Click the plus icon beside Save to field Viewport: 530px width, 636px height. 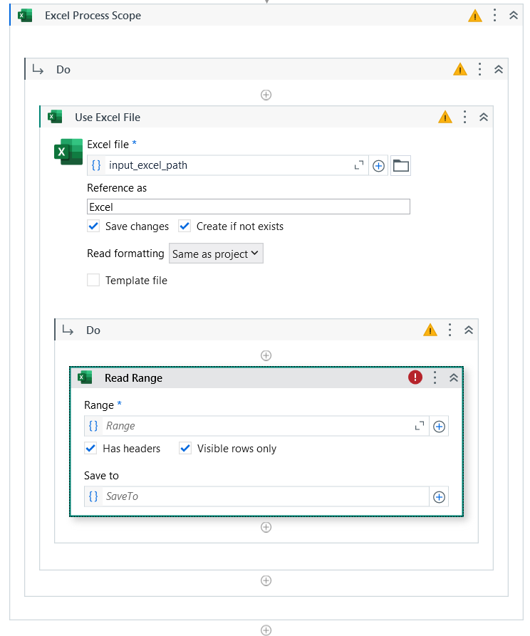[x=439, y=497]
